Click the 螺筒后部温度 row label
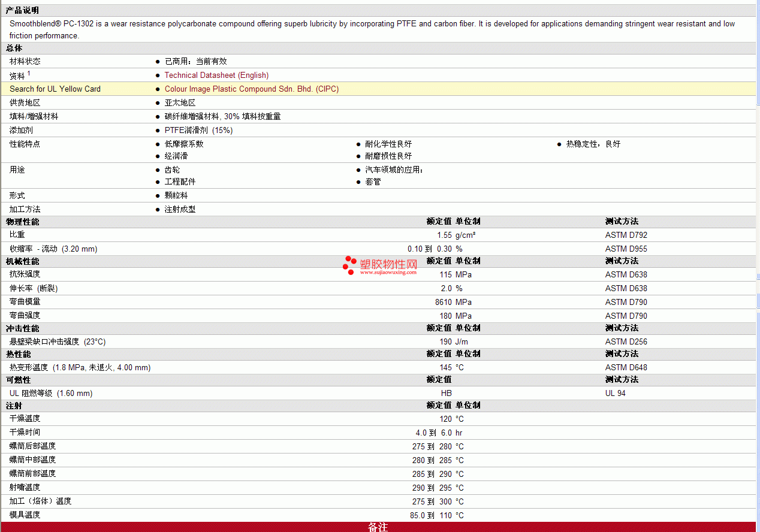The height and width of the screenshot is (532, 760). tap(33, 446)
